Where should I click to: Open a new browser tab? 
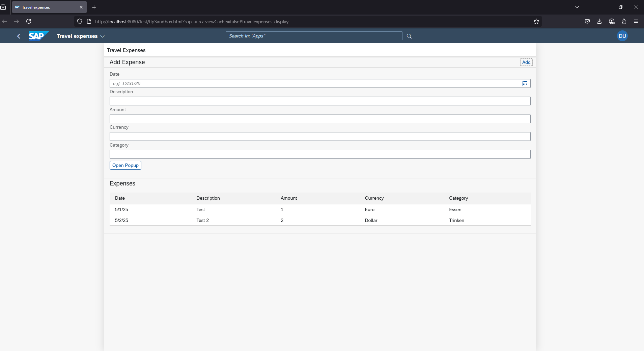click(94, 7)
